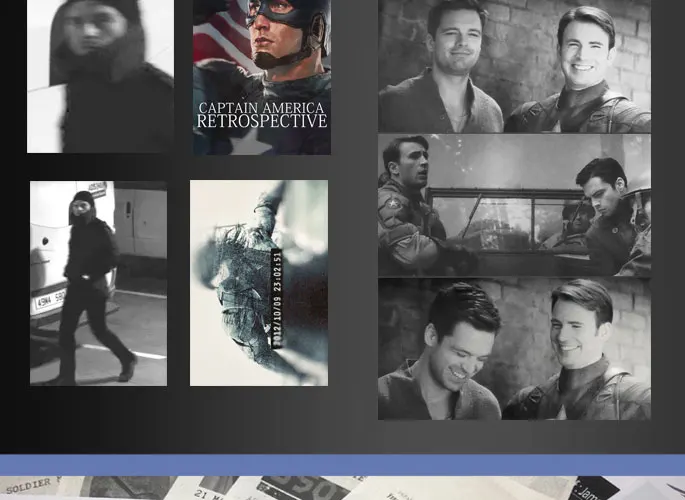Open the artwork with 2012/10/09 23:02:51 timestamp
Viewport: 685px width, 500px height.
tap(259, 283)
